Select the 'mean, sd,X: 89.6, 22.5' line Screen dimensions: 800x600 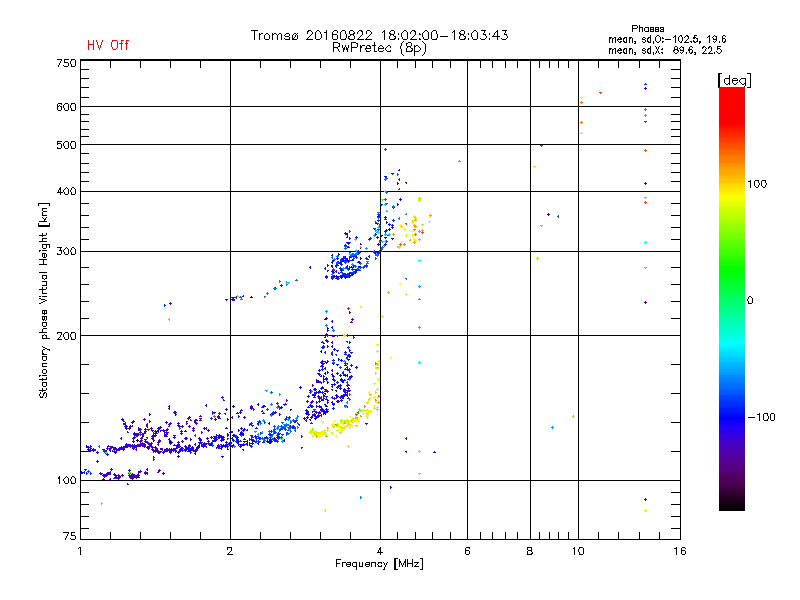pos(665,50)
